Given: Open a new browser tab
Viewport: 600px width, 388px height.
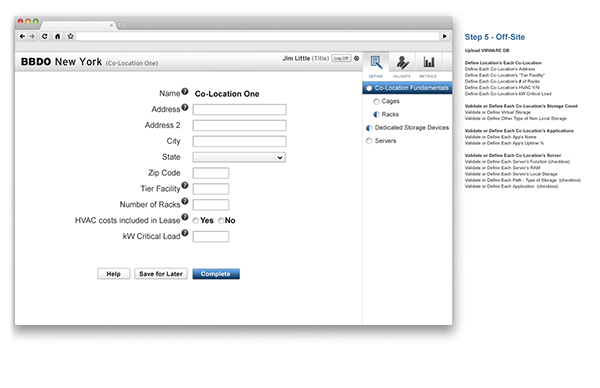Looking at the screenshot, I should point(122,26).
